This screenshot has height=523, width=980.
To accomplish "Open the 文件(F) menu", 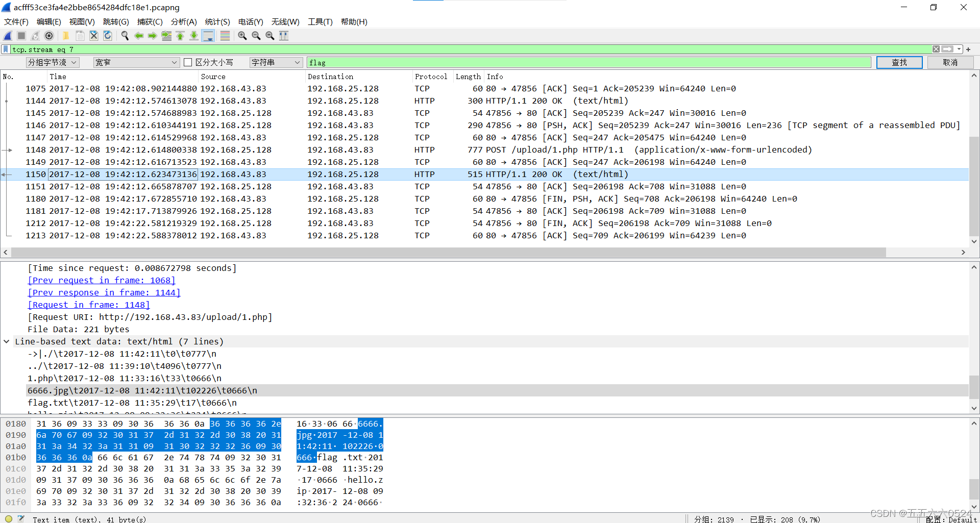I will (16, 22).
